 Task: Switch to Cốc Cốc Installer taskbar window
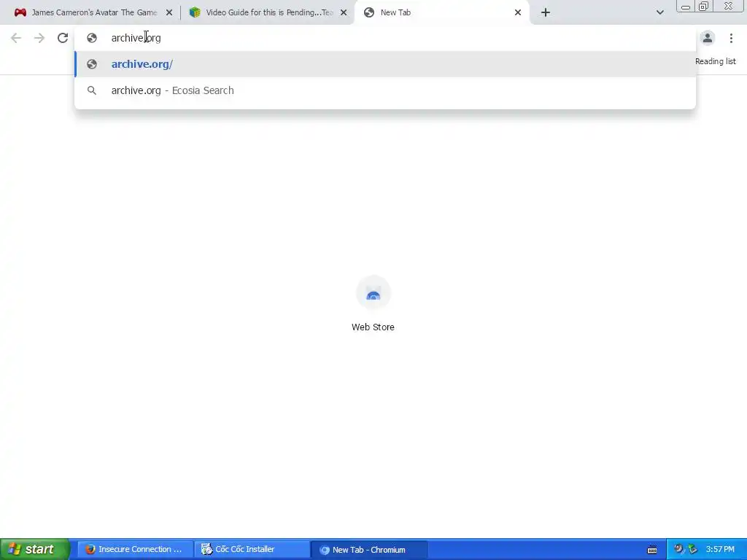point(252,549)
